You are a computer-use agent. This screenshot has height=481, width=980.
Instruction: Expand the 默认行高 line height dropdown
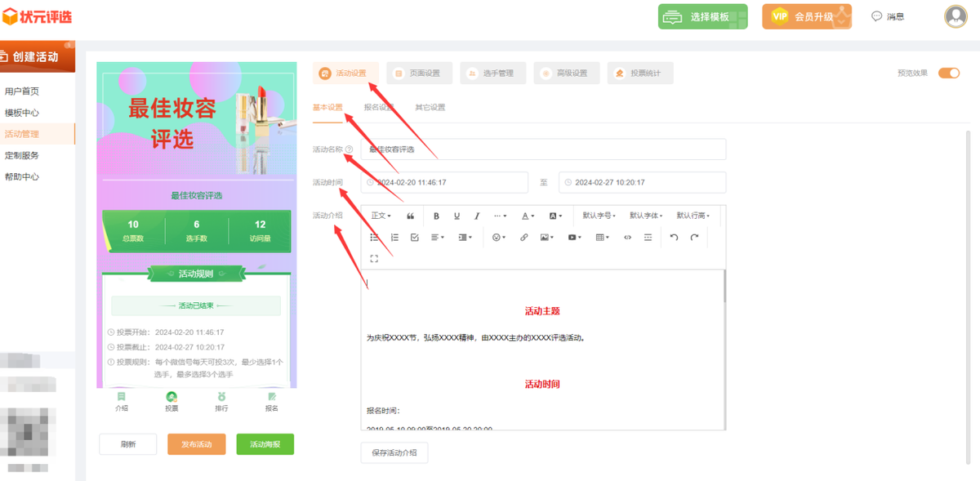(x=693, y=216)
